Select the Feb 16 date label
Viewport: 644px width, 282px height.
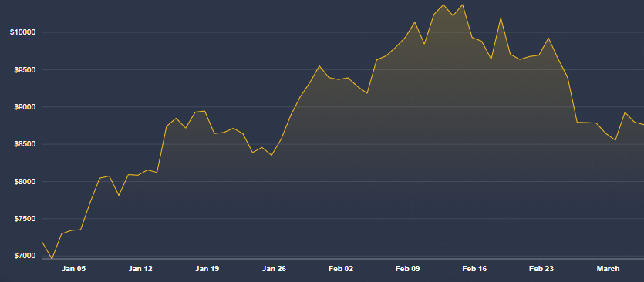pos(474,269)
